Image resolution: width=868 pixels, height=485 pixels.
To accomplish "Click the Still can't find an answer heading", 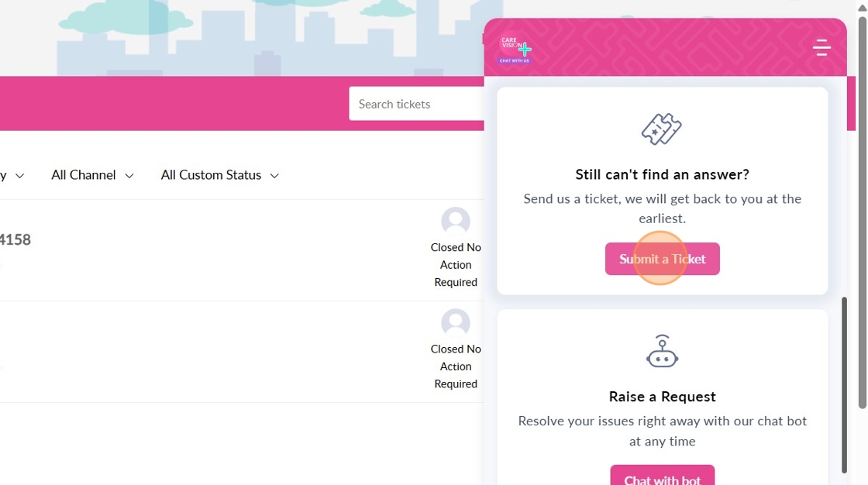I will (662, 175).
